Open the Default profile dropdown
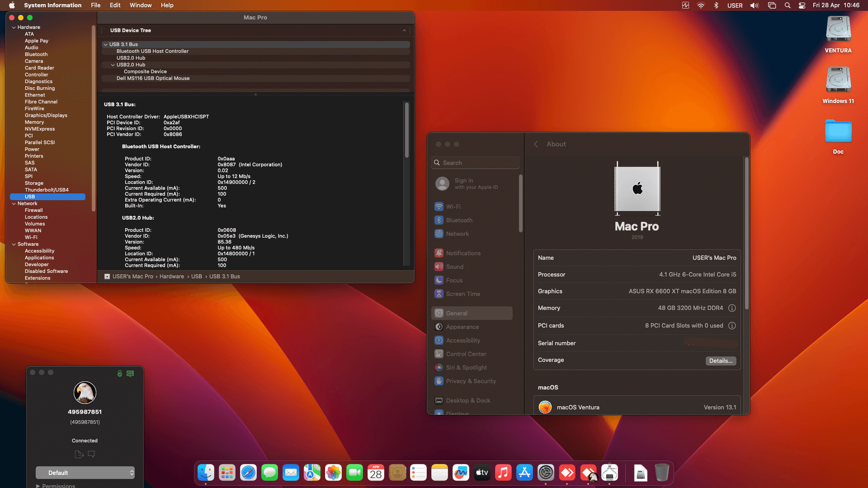This screenshot has height=488, width=868. click(85, 473)
